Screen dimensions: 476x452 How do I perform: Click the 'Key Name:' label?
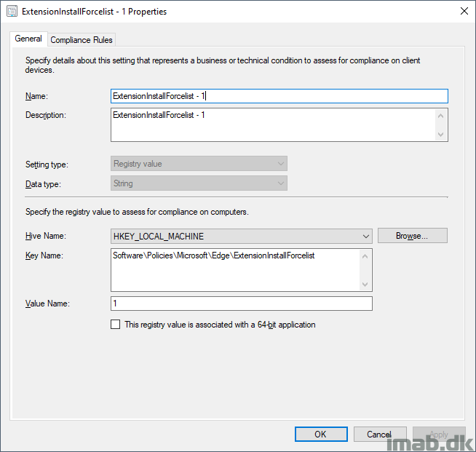point(44,255)
